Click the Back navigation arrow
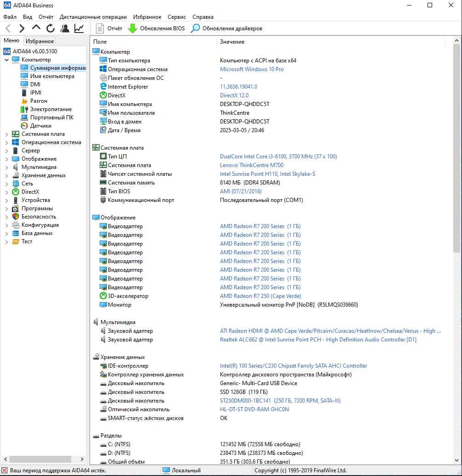 coord(9,28)
